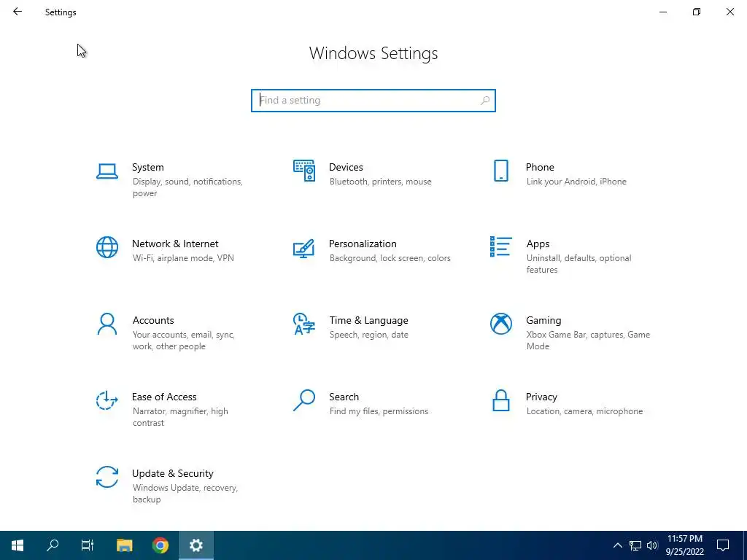This screenshot has width=747, height=560.
Task: Click 'Uninstall, defaults, optional features' description
Action: (x=578, y=264)
